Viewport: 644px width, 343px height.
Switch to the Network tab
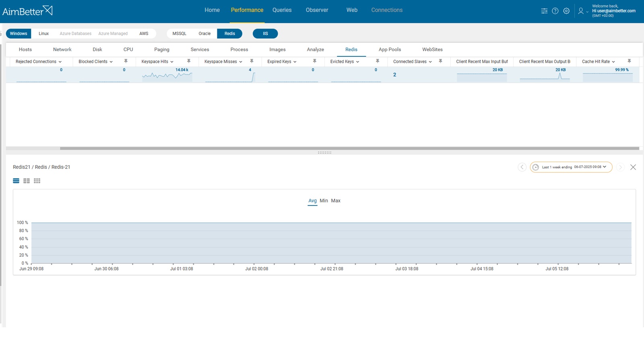(x=62, y=50)
